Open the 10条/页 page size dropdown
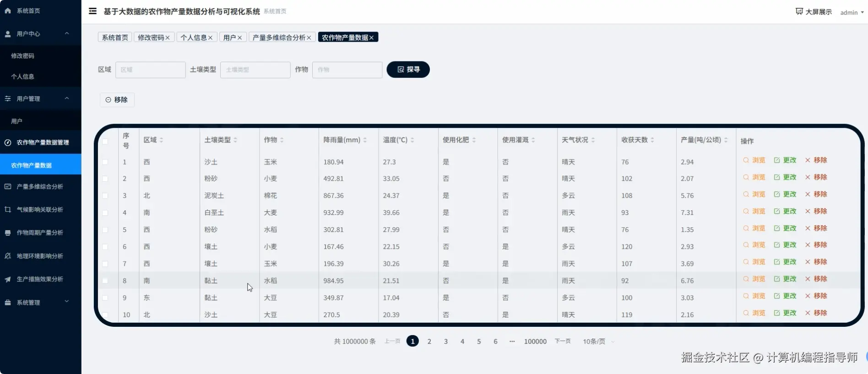The image size is (868, 374). pos(598,341)
